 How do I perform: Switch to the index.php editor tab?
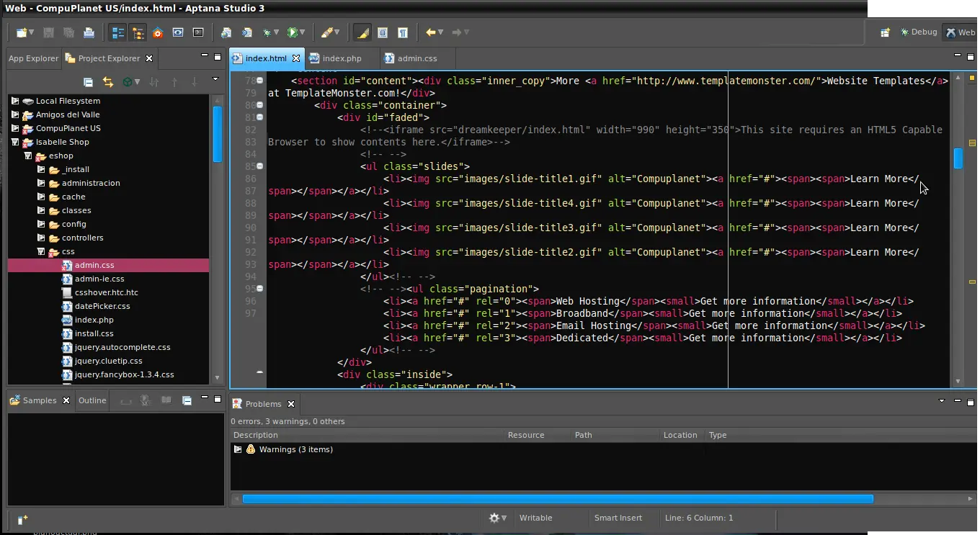[342, 58]
